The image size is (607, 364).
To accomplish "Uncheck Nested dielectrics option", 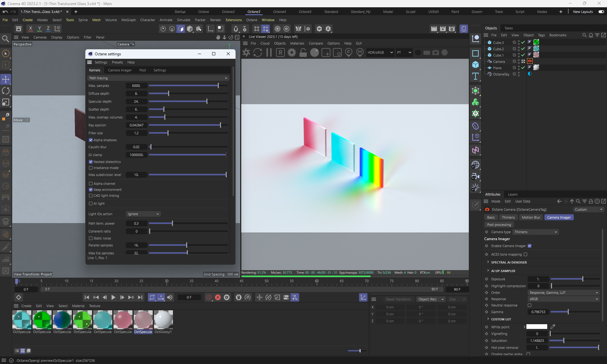I will click(x=91, y=162).
